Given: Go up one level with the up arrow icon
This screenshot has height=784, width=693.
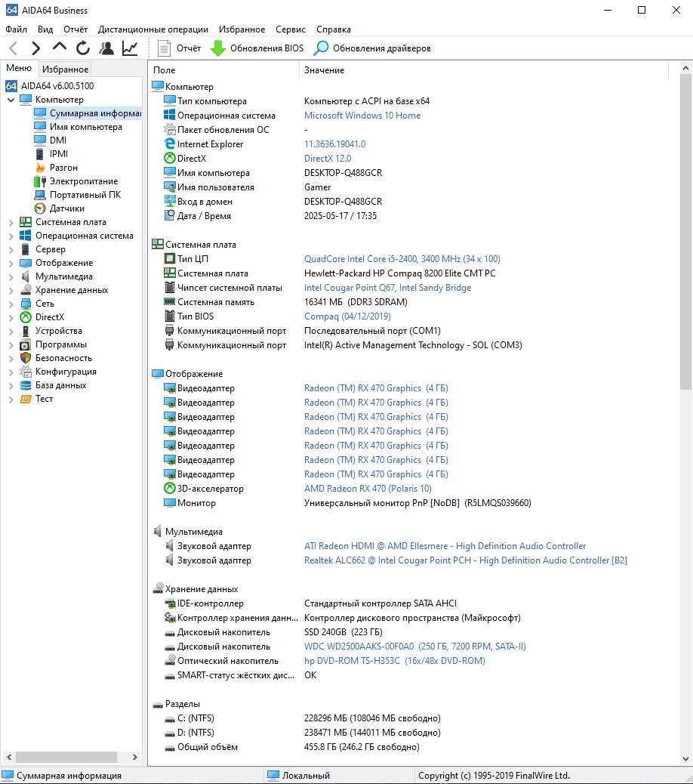Looking at the screenshot, I should tap(59, 47).
